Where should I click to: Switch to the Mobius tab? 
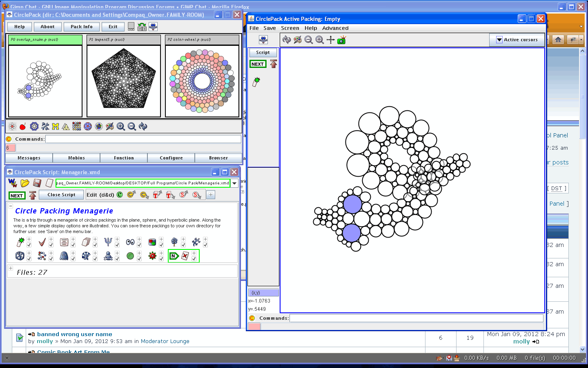click(x=77, y=158)
